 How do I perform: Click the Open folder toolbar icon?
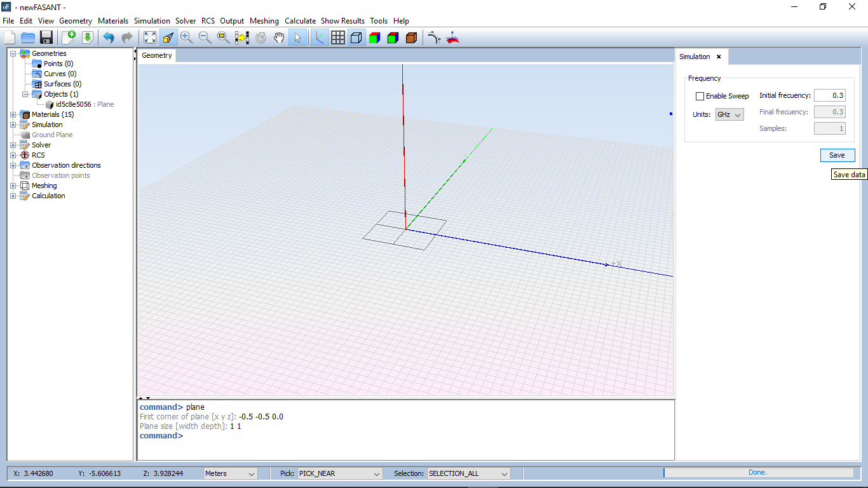coord(28,37)
